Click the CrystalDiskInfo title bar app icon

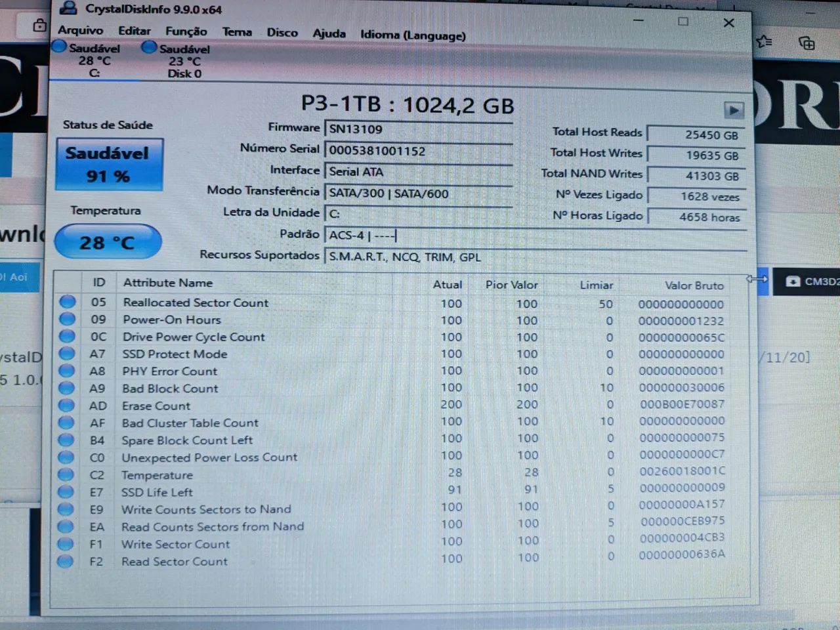(69, 9)
